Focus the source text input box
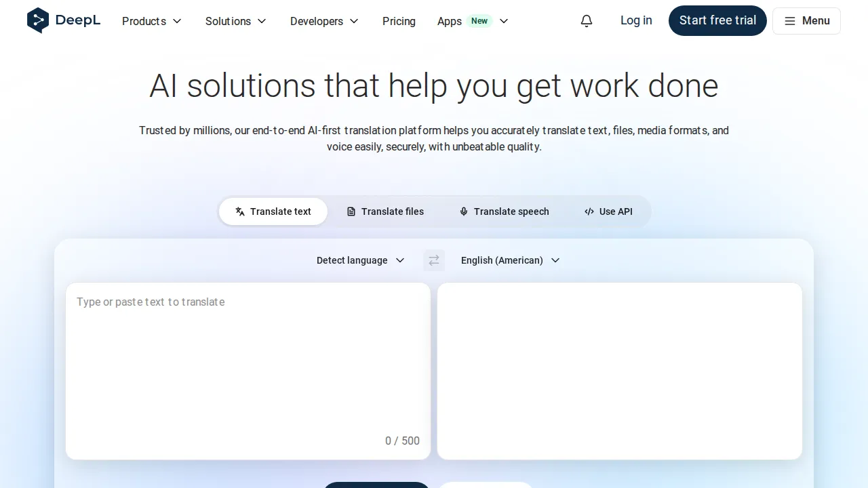 (x=248, y=371)
